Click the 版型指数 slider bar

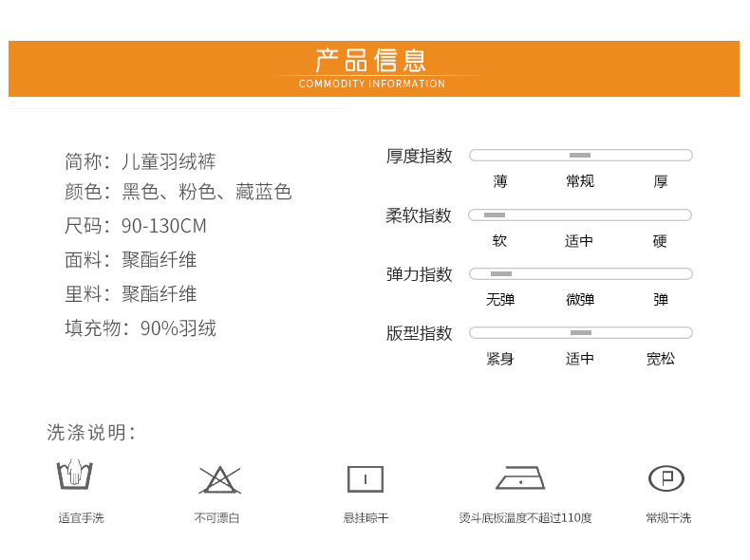tap(581, 333)
